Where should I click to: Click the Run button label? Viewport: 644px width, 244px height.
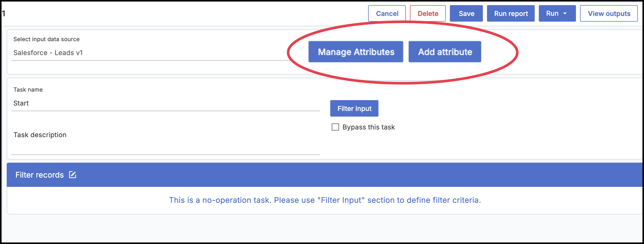click(552, 13)
